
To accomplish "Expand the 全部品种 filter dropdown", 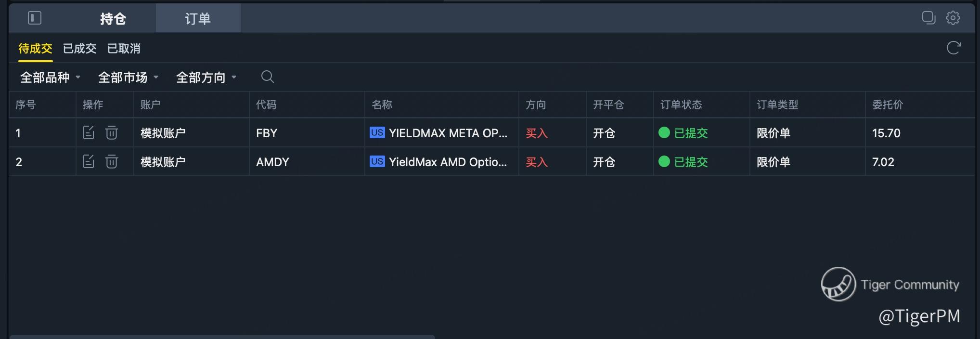I will point(50,78).
